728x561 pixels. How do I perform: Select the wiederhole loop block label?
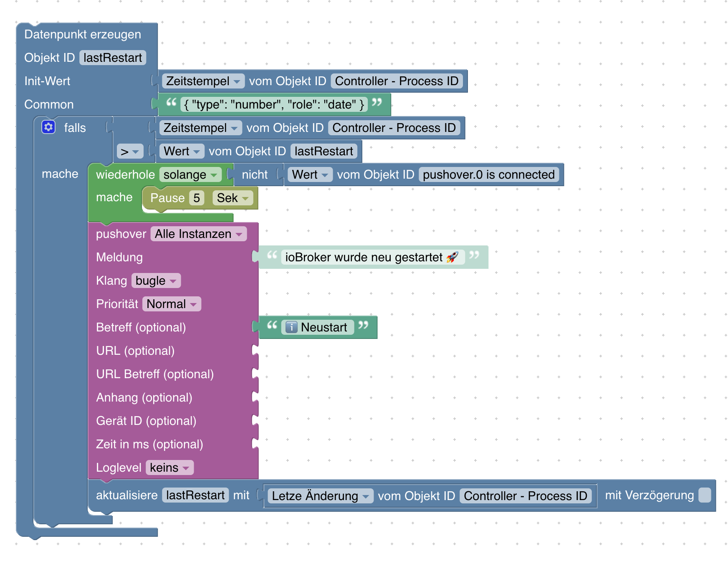125,174
